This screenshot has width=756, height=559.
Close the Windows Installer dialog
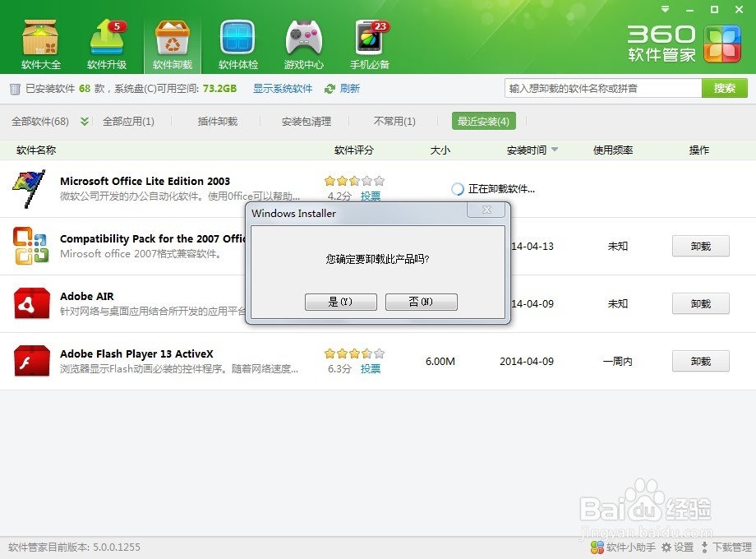(x=486, y=210)
